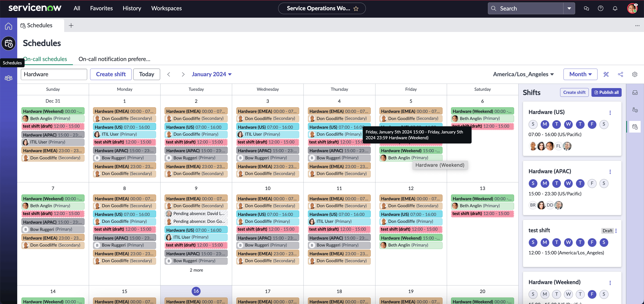Open Workspaces menu
Image resolution: width=644 pixels, height=304 pixels.
(166, 8)
